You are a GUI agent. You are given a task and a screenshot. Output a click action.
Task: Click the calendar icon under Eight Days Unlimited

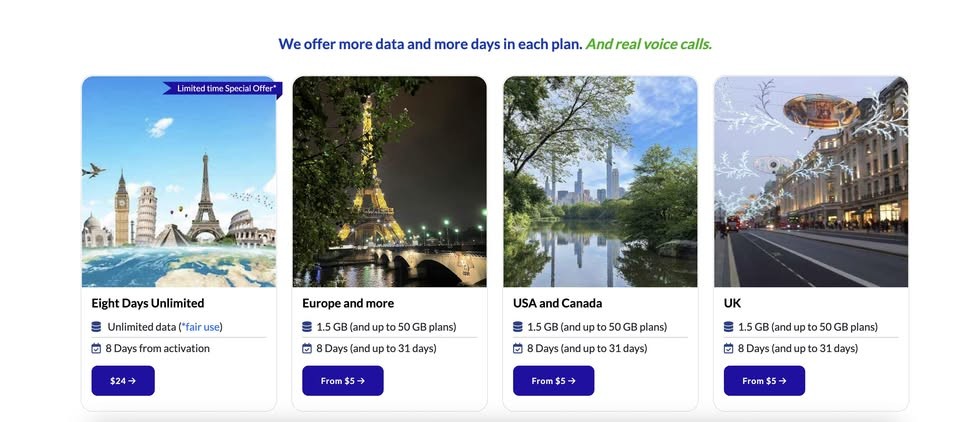pyautogui.click(x=96, y=349)
